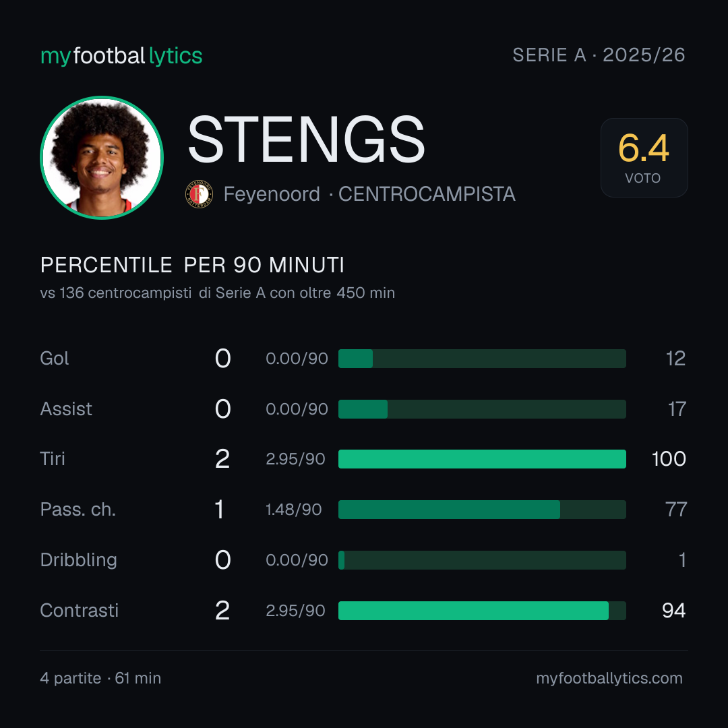Screen dimensions: 728x728
Task: Select the STENGS player name heading
Action: tap(306, 140)
